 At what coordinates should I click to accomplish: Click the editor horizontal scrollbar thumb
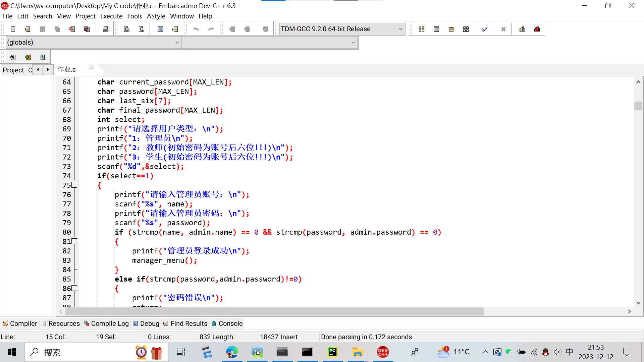pos(274,311)
